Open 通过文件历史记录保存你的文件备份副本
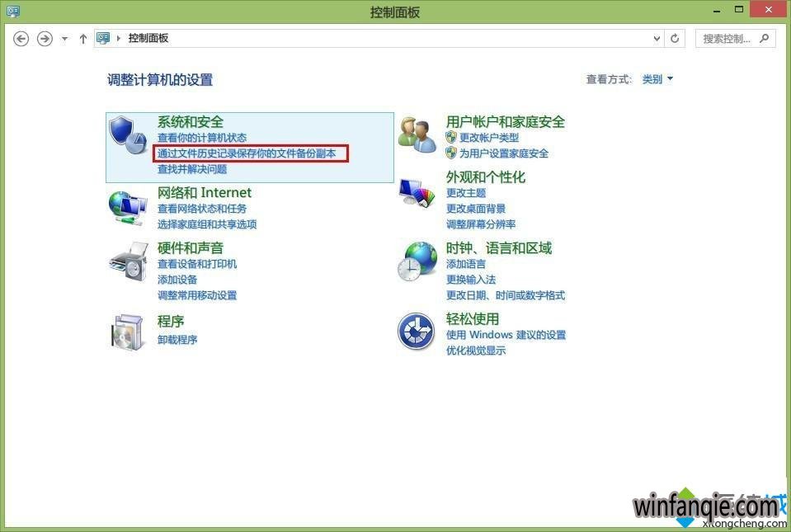Screen dimensions: 791x532 (x=247, y=153)
